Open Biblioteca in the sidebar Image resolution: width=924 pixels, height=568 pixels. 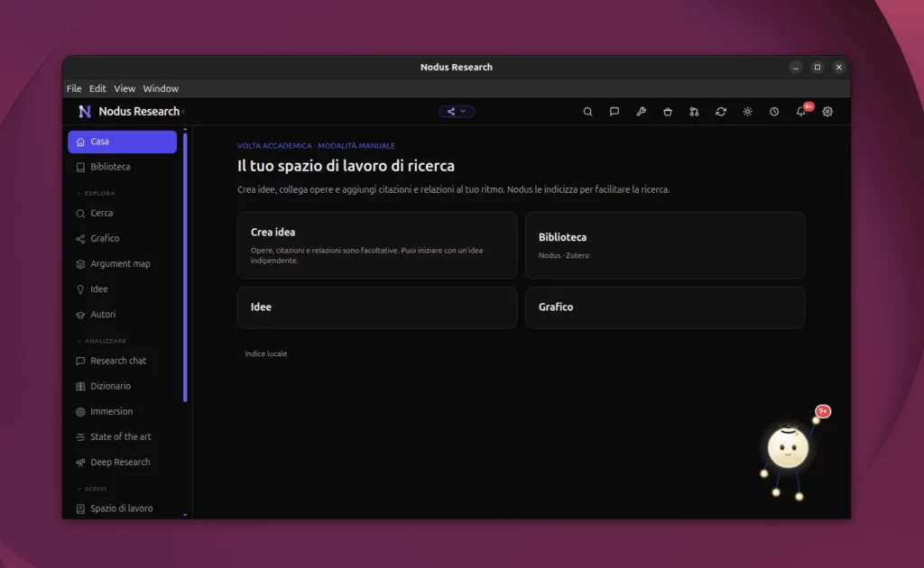point(122,167)
